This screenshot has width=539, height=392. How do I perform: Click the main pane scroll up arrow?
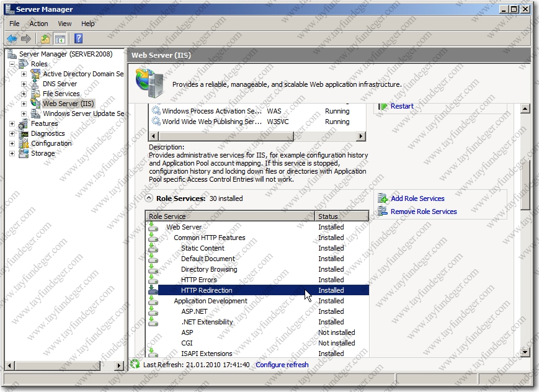pos(525,109)
